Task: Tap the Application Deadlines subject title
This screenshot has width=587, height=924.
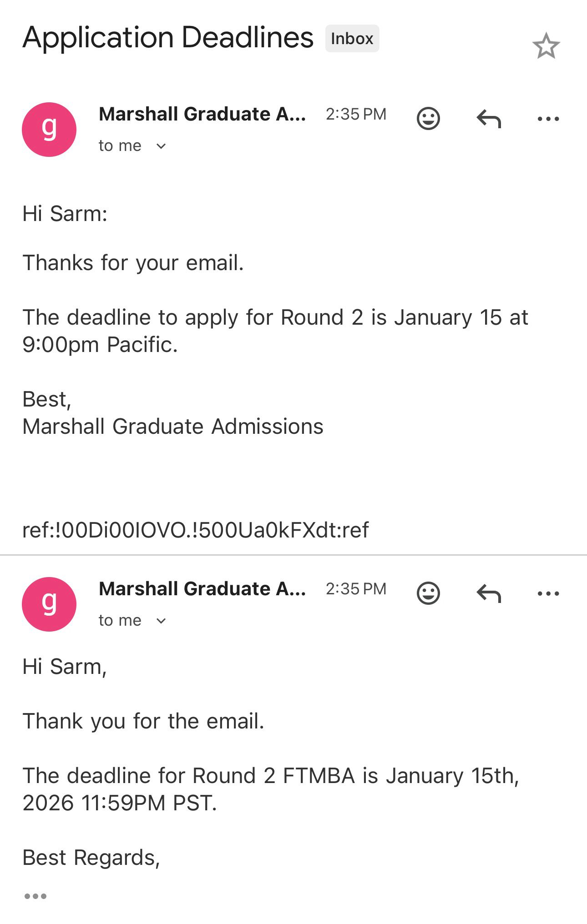Action: tap(168, 37)
